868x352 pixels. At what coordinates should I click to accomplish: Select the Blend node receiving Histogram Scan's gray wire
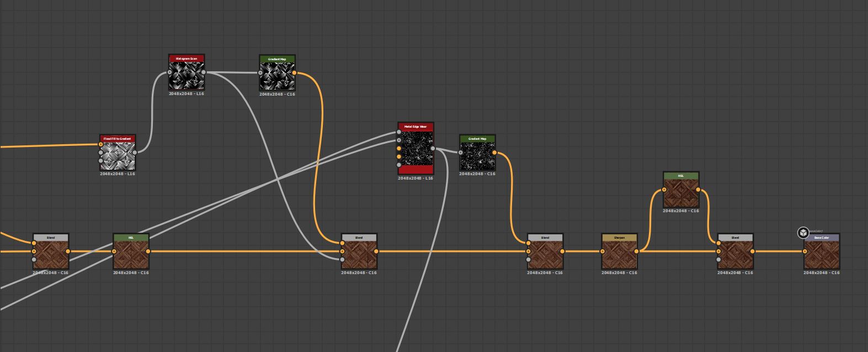point(359,251)
